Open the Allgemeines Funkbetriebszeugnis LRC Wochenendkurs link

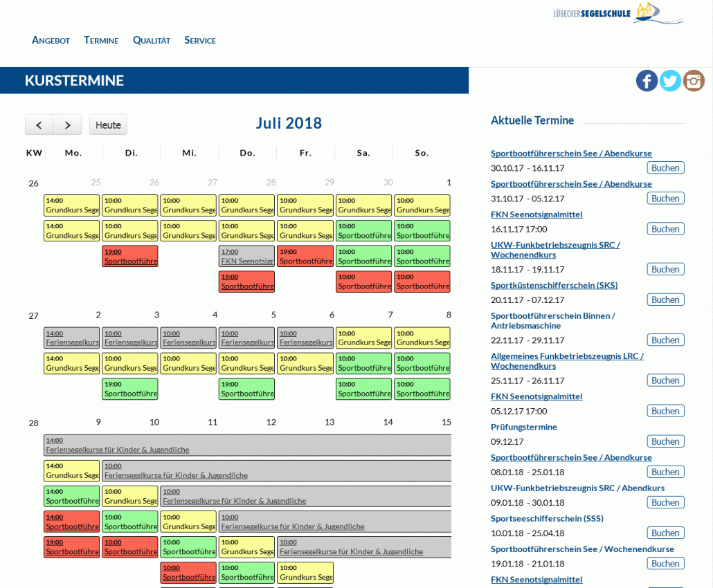[567, 360]
